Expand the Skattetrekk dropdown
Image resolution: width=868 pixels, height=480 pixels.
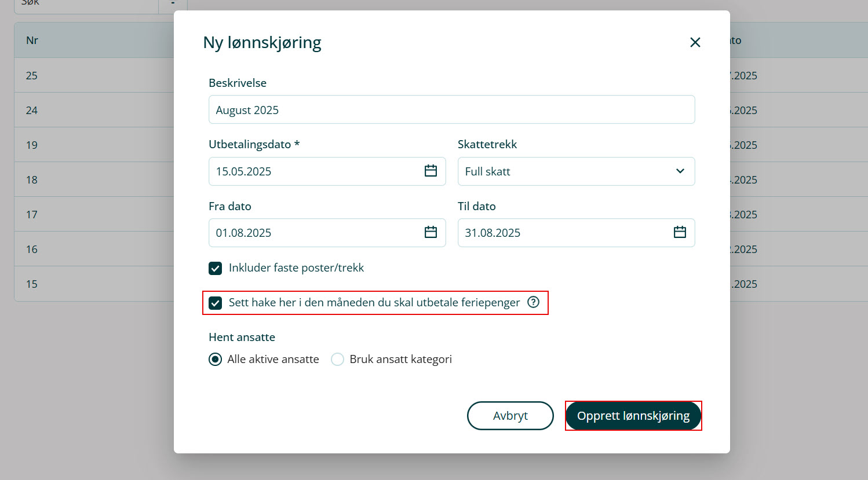[576, 171]
